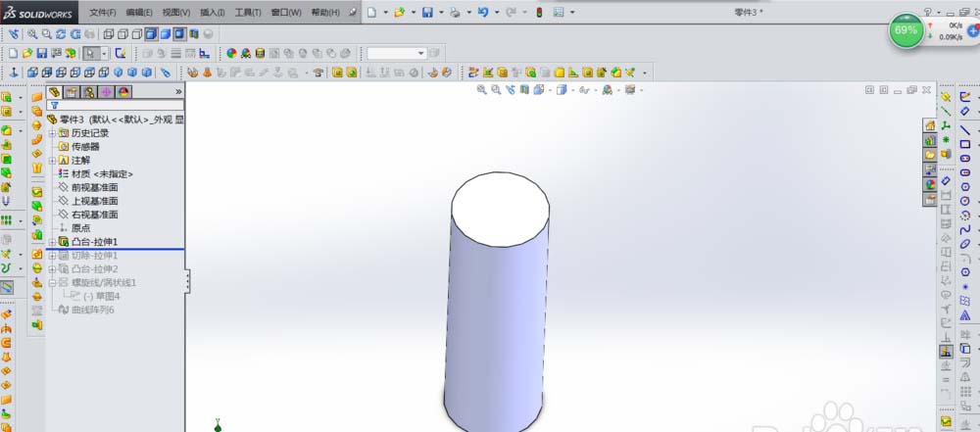Image resolution: width=980 pixels, height=432 pixels.
Task: Click the 69% green performance indicator
Action: (906, 30)
